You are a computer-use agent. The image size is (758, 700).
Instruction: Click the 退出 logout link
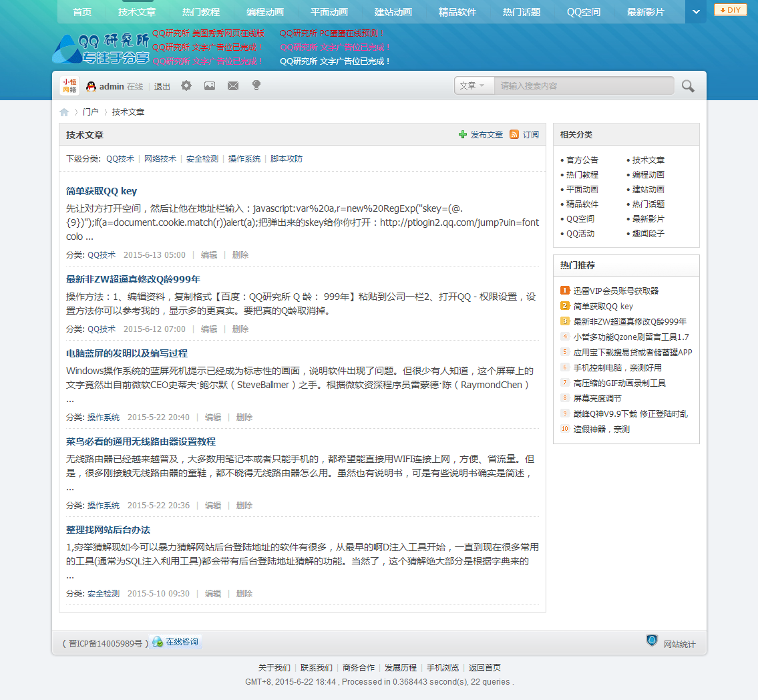click(x=162, y=87)
